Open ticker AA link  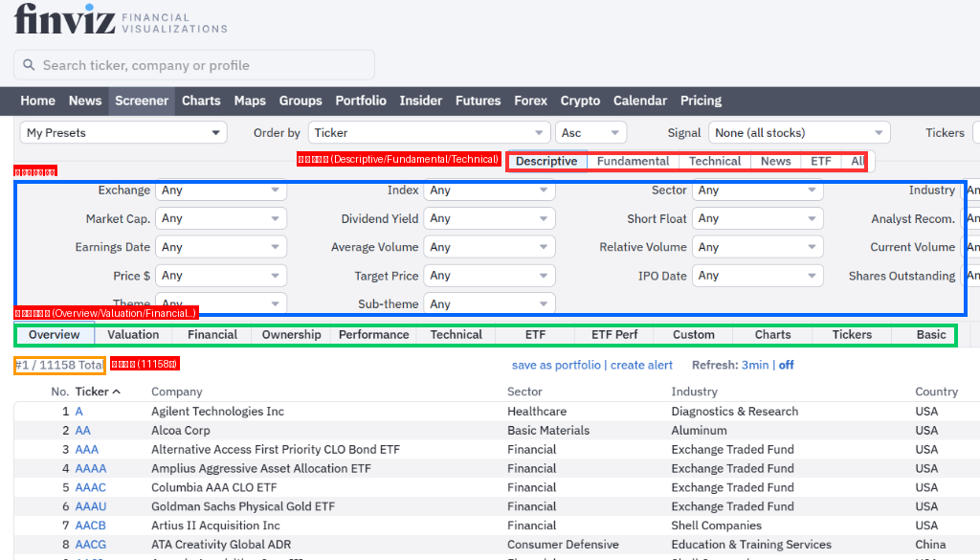pos(83,431)
